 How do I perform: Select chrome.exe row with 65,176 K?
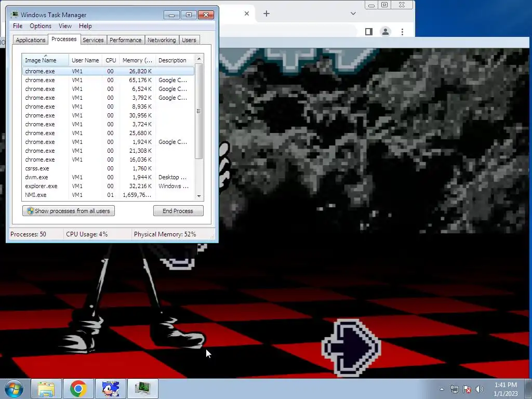click(x=108, y=80)
